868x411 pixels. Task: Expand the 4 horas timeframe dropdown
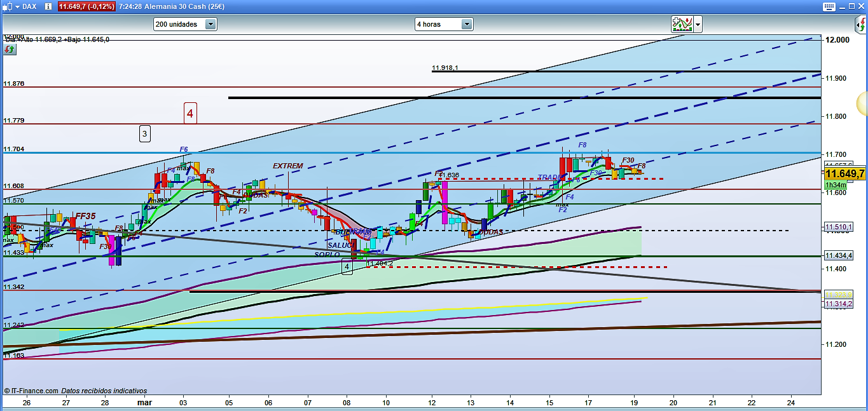(444, 24)
